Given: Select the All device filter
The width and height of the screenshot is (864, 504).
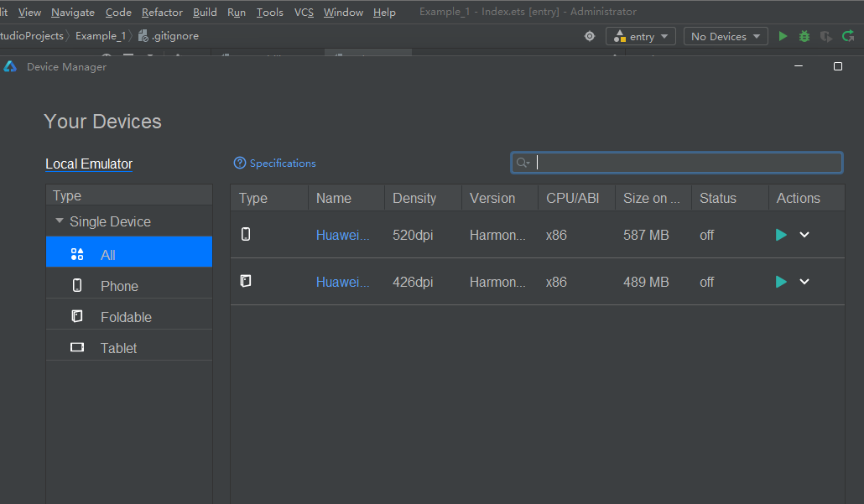Looking at the screenshot, I should pyautogui.click(x=129, y=252).
